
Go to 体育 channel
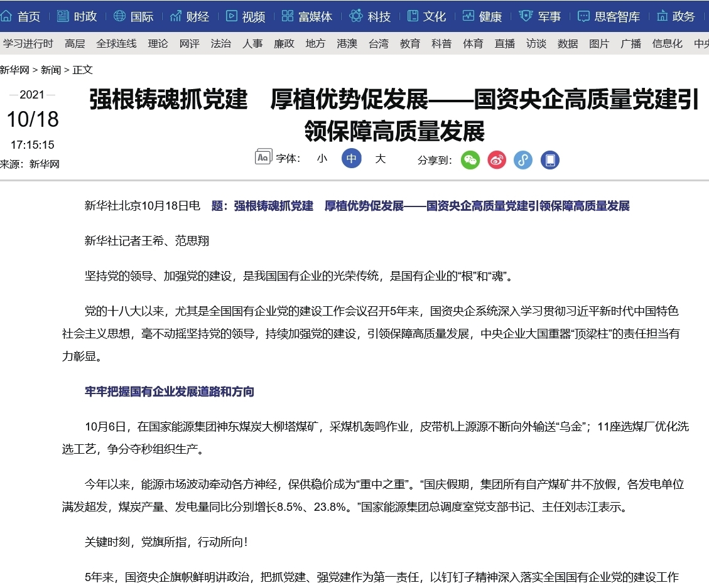[473, 43]
